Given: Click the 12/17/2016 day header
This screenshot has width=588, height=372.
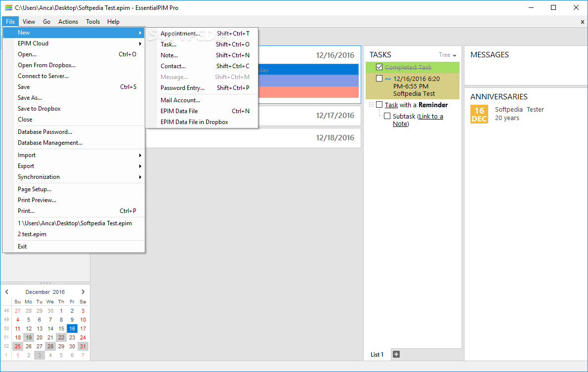Looking at the screenshot, I should 335,116.
